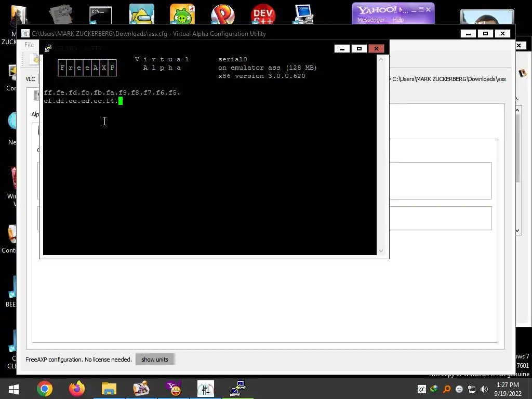Click the new document icon in Configuration Utility toolbar

pos(34,59)
